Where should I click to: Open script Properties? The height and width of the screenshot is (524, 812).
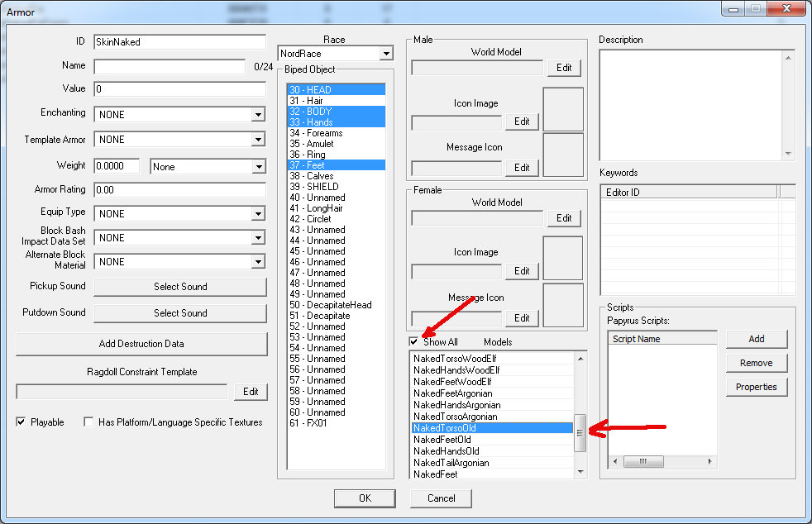coord(756,387)
